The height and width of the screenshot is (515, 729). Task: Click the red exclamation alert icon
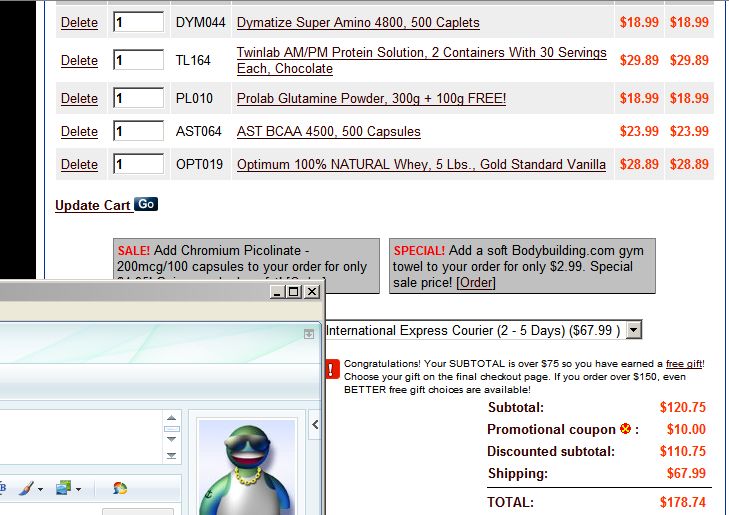click(332, 370)
